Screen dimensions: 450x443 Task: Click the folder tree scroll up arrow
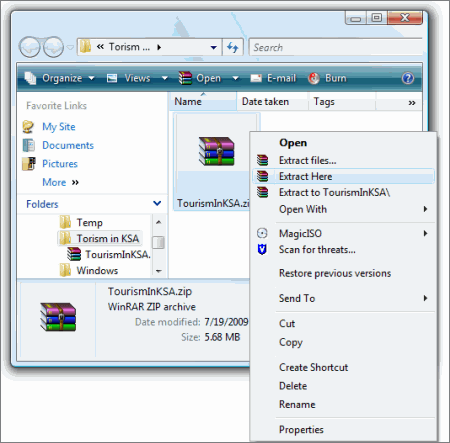coord(158,222)
